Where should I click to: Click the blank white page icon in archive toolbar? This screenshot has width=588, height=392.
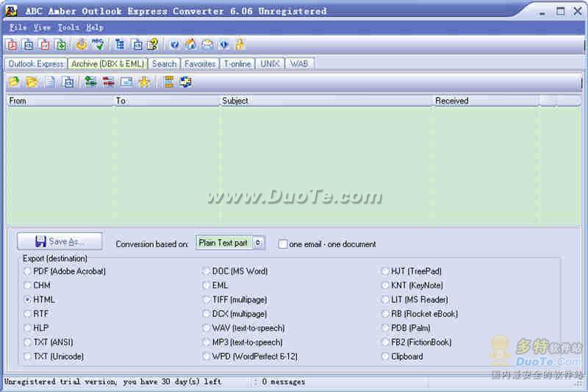(x=50, y=82)
